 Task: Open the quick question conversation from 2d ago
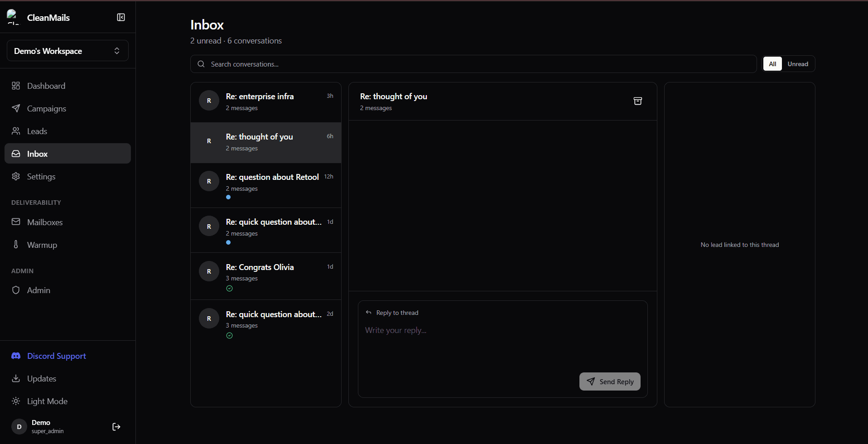pyautogui.click(x=266, y=323)
